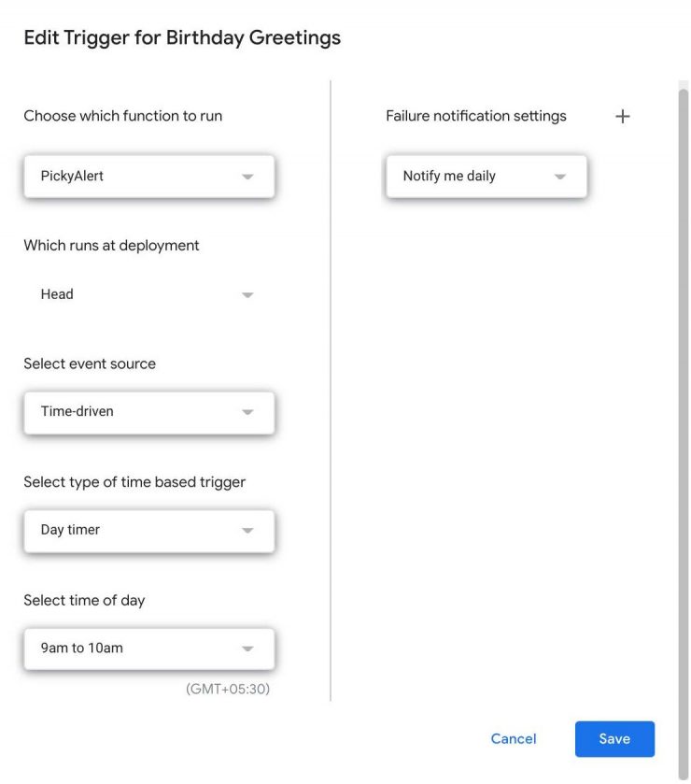The height and width of the screenshot is (784, 691).
Task: Expand the time based trigger type dropdown
Action: (x=148, y=530)
